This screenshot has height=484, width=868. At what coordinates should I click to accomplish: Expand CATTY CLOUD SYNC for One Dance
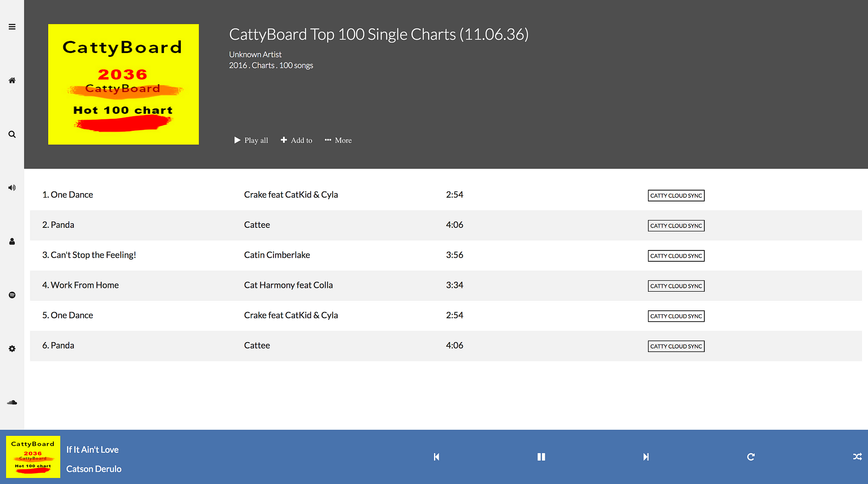[x=676, y=195]
